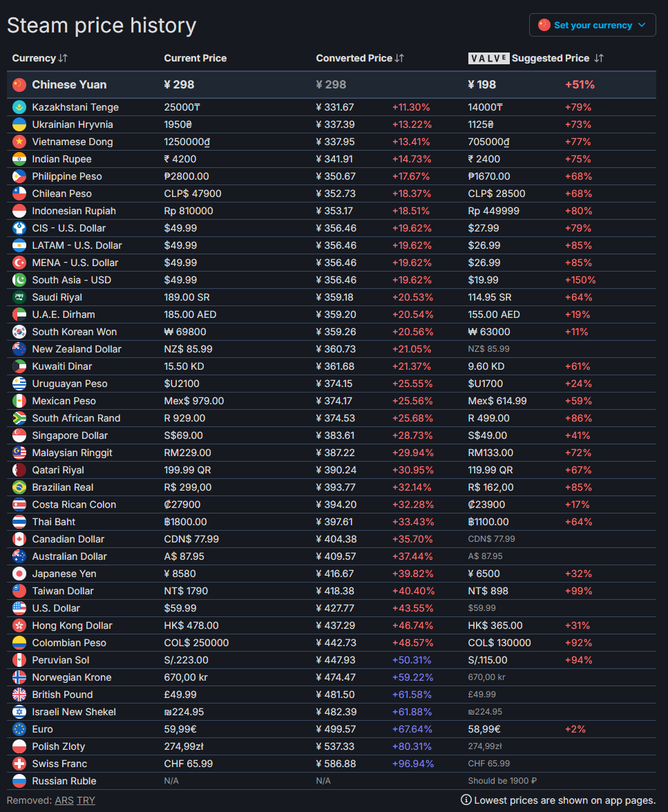The image size is (668, 812).
Task: Click the Brazilian Real flag icon
Action: pyautogui.click(x=19, y=487)
